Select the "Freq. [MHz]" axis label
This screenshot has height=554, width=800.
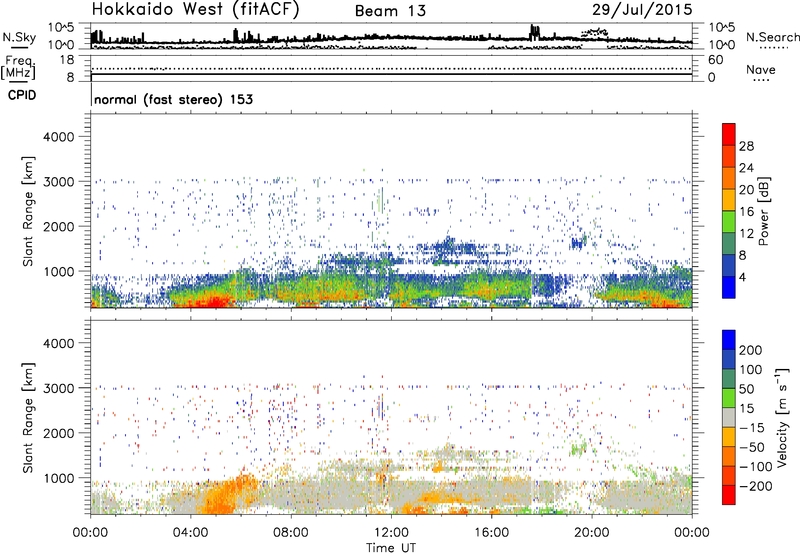coord(20,67)
